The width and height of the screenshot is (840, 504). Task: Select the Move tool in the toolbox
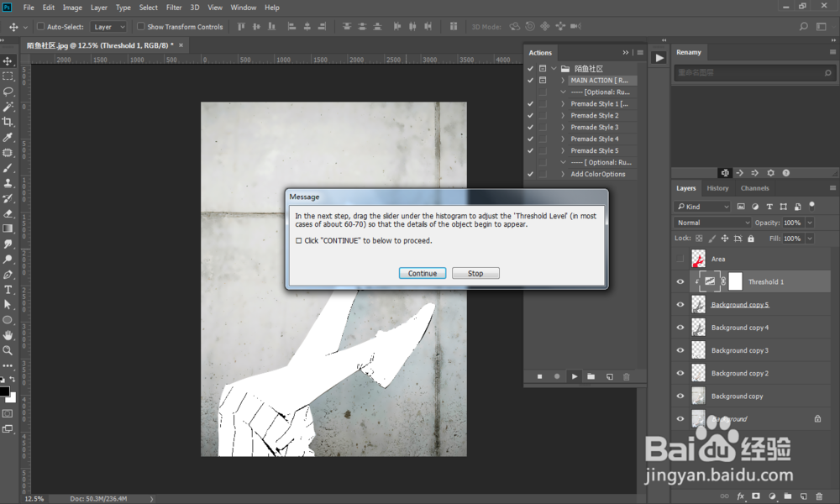pos(8,61)
